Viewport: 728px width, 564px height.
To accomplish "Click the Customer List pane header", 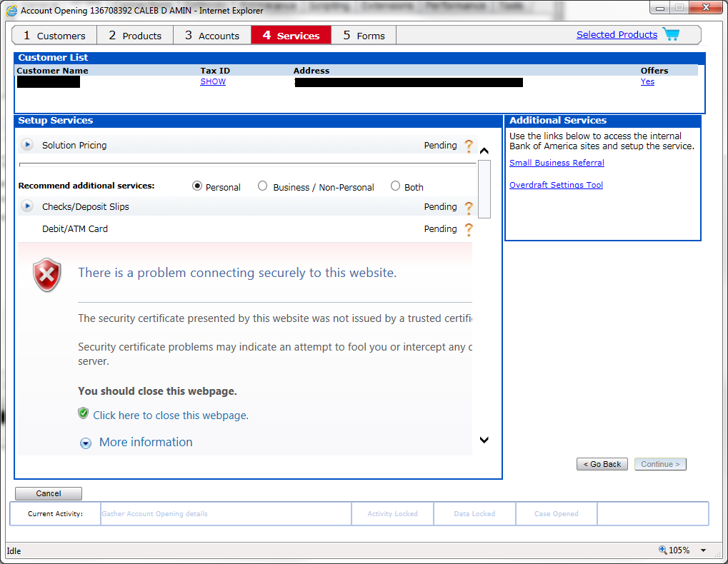I will [x=359, y=58].
